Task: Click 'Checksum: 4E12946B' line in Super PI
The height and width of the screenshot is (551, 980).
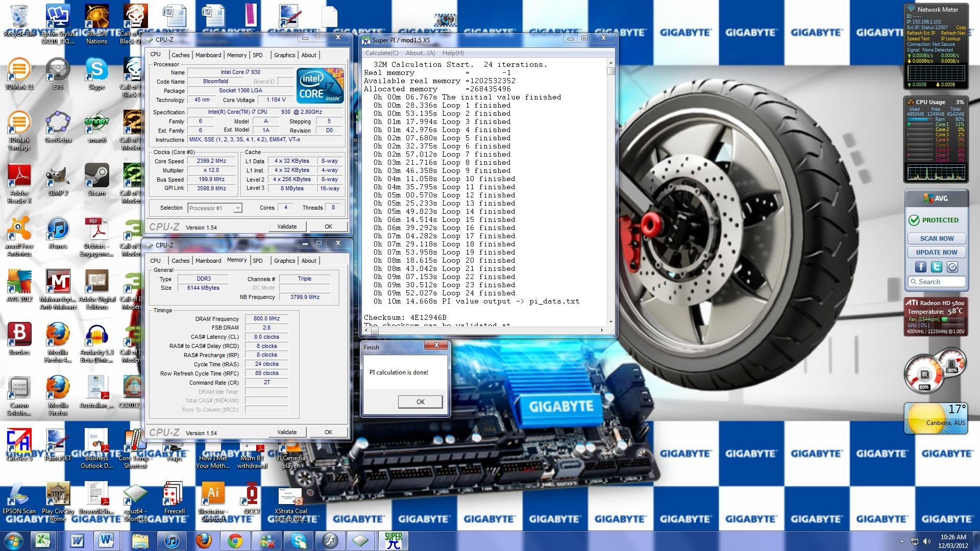Action: click(x=405, y=317)
